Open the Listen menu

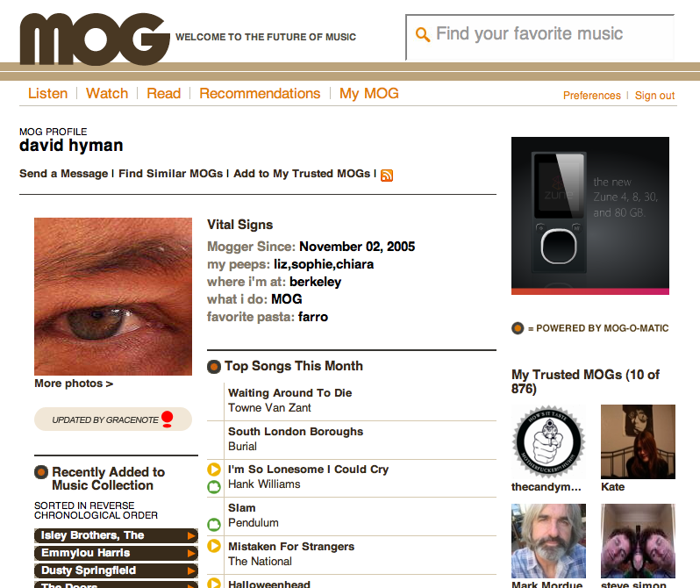(47, 93)
